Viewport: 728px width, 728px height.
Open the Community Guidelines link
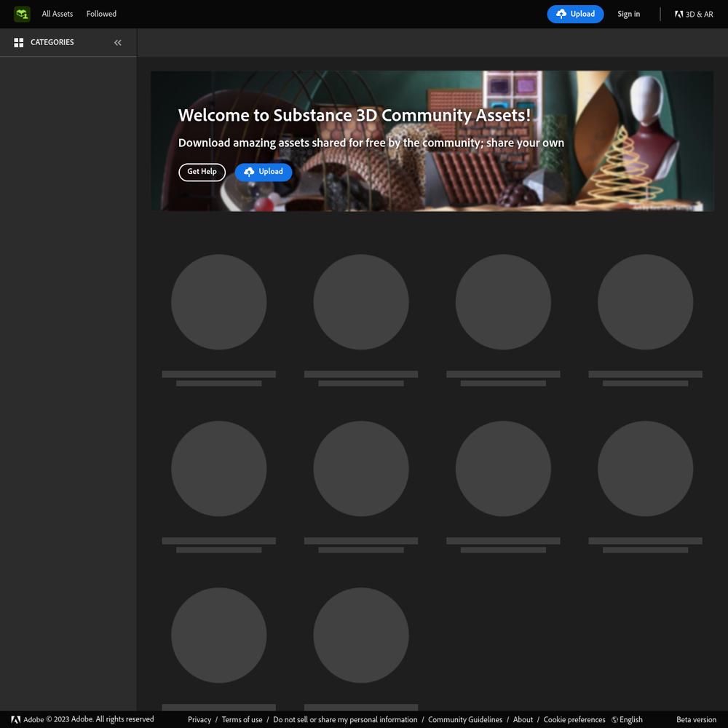[464, 719]
